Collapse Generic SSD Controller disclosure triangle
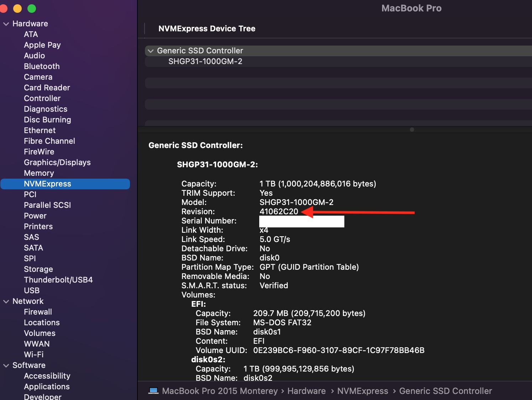Image resolution: width=532 pixels, height=400 pixels. (151, 51)
